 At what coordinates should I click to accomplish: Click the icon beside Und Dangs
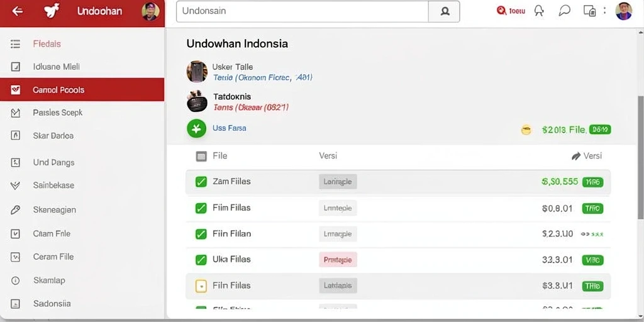(x=15, y=163)
